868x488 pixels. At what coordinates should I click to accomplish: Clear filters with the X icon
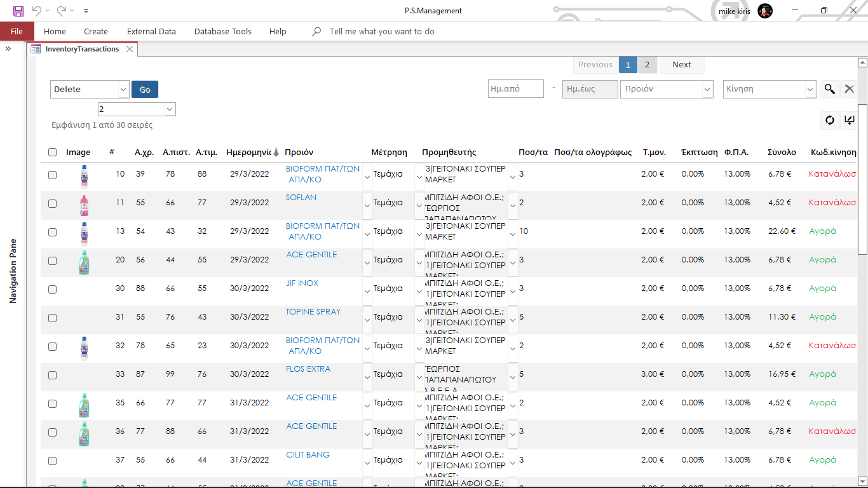point(849,89)
